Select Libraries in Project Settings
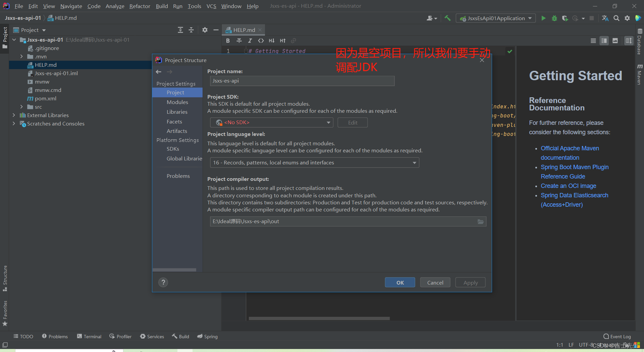 click(x=177, y=112)
